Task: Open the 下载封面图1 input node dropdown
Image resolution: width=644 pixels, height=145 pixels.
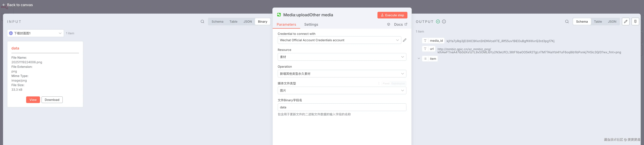Action: point(36,33)
